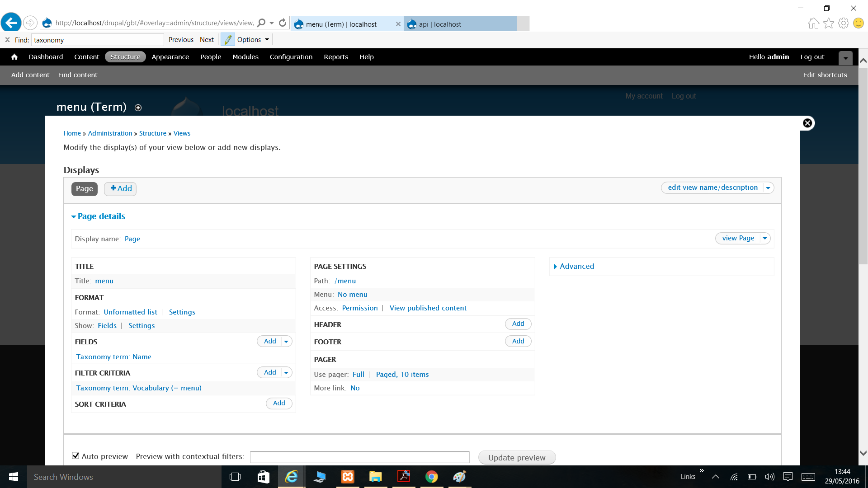Click the add-to-shortcuts plus icon beside title
868x488 pixels.
pyautogui.click(x=138, y=108)
